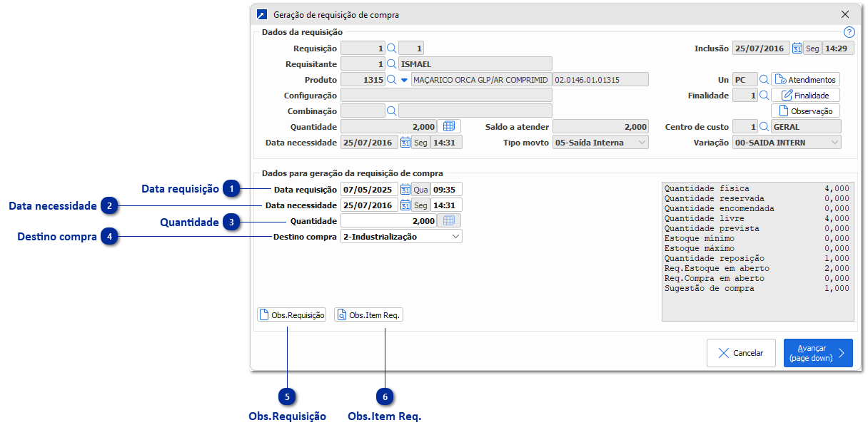Click the Qua weekday box beside Data requisição
Screen dimensions: 868x435
[x=421, y=190]
